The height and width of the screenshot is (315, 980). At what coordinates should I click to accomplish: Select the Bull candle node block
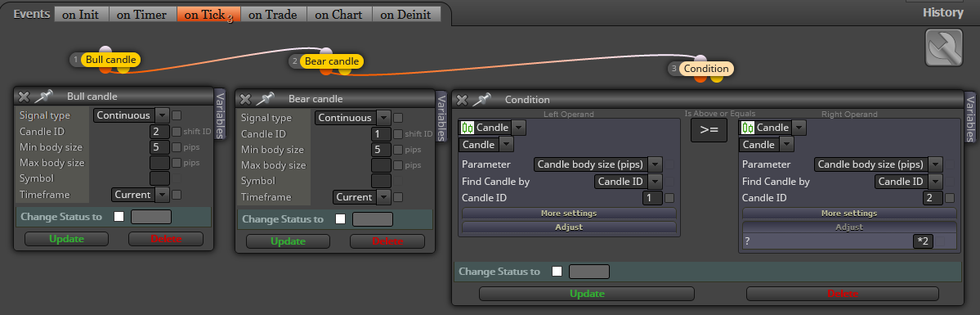coord(111,60)
